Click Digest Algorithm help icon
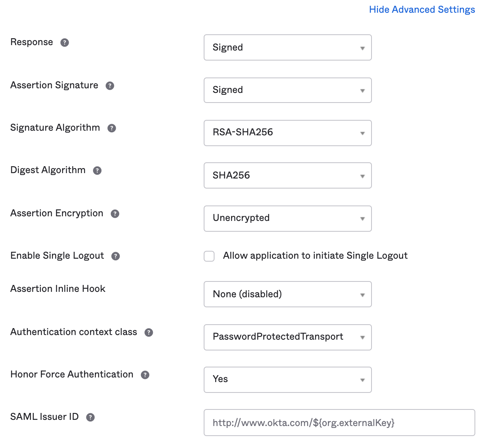483x448 pixels. point(97,170)
